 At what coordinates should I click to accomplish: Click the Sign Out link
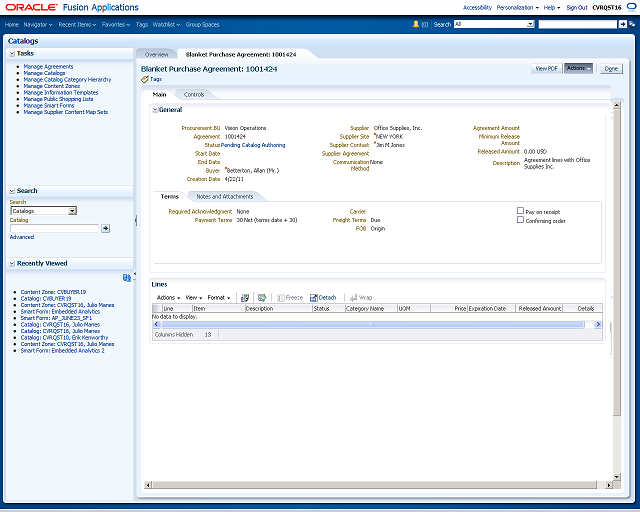coord(577,7)
